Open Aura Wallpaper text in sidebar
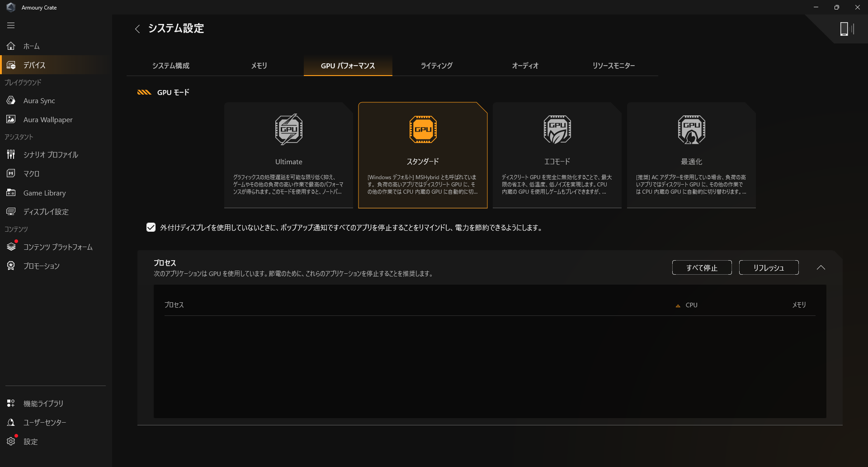 48,120
